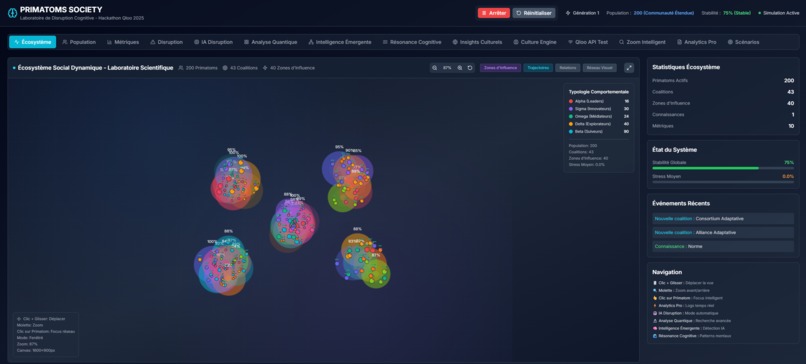Open the Connaissance : Norme event

click(x=723, y=246)
